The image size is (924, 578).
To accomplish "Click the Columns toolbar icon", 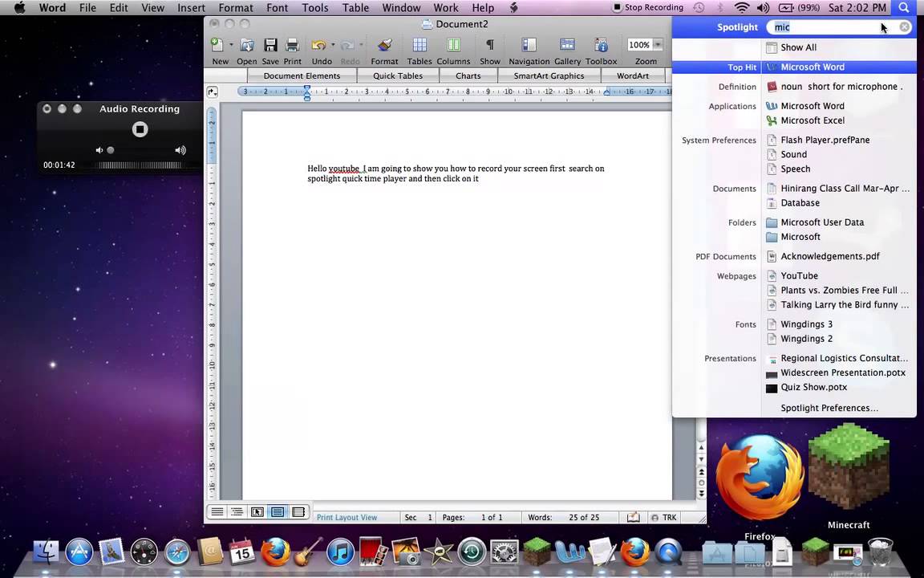I will [453, 46].
